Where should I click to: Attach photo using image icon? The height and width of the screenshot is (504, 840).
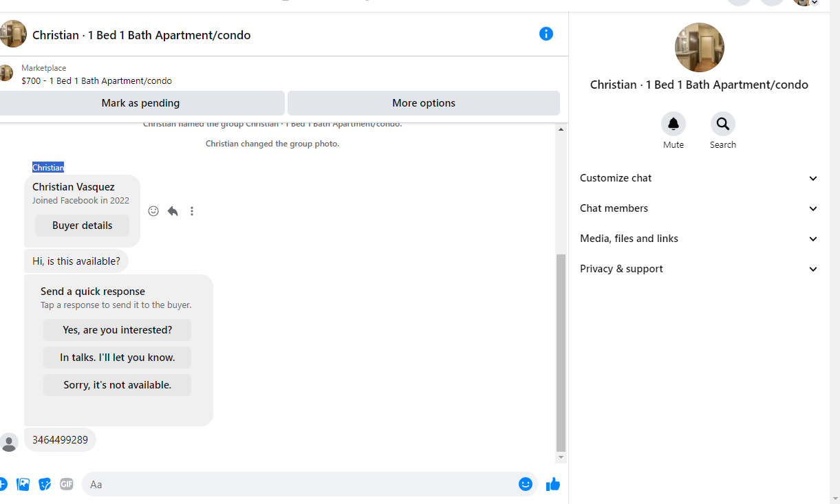tap(23, 484)
